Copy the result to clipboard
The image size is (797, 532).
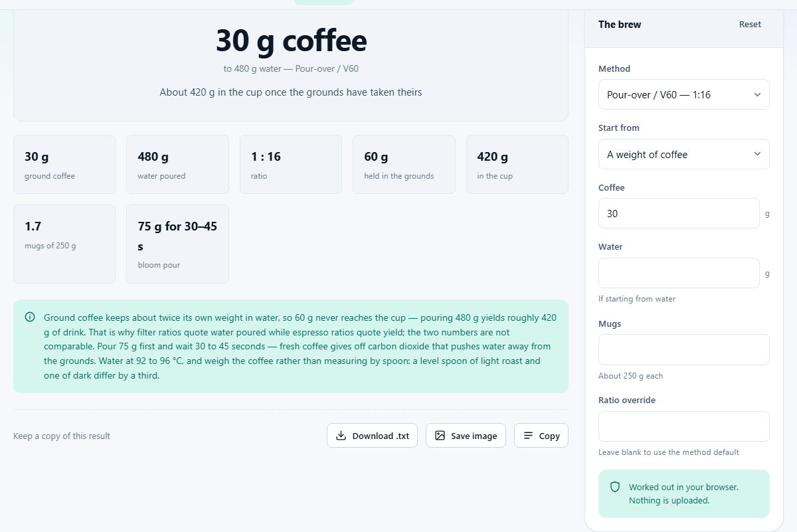tap(541, 436)
